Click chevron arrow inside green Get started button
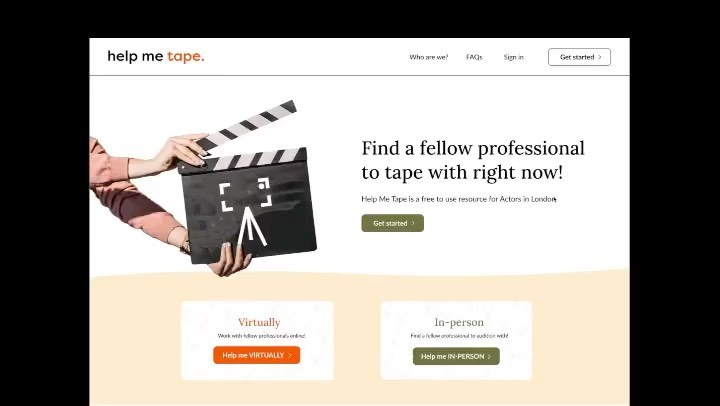720x406 pixels. coord(413,223)
